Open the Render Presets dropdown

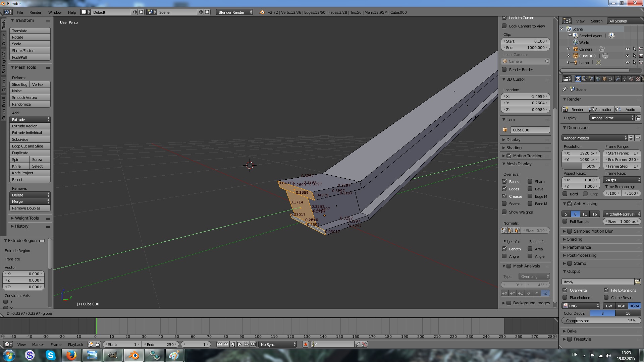pos(594,138)
